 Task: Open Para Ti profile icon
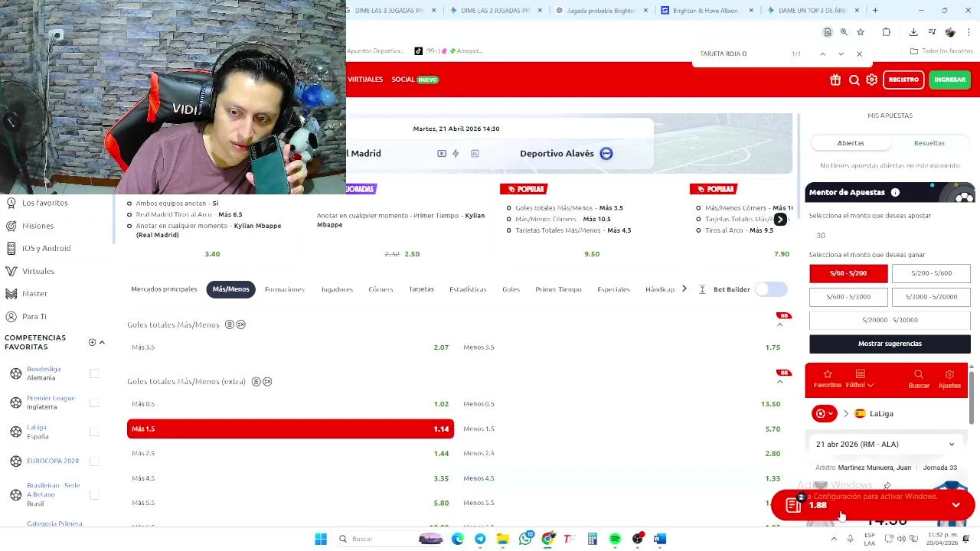tap(11, 316)
